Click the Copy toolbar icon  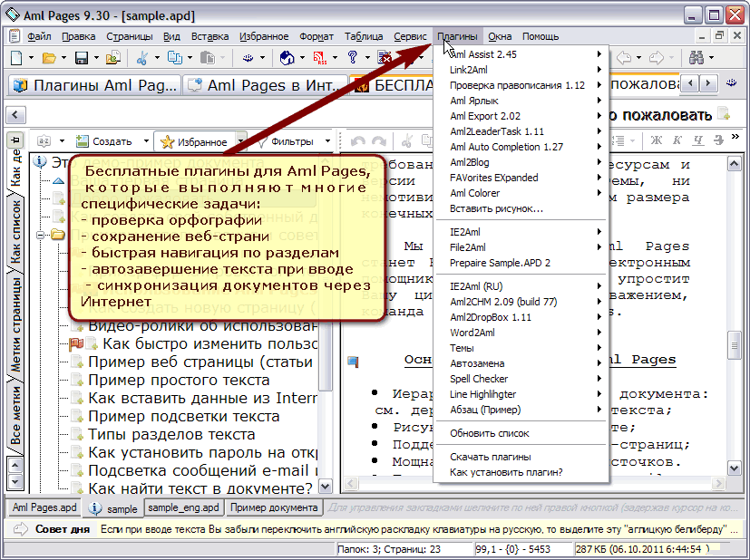pos(175,58)
